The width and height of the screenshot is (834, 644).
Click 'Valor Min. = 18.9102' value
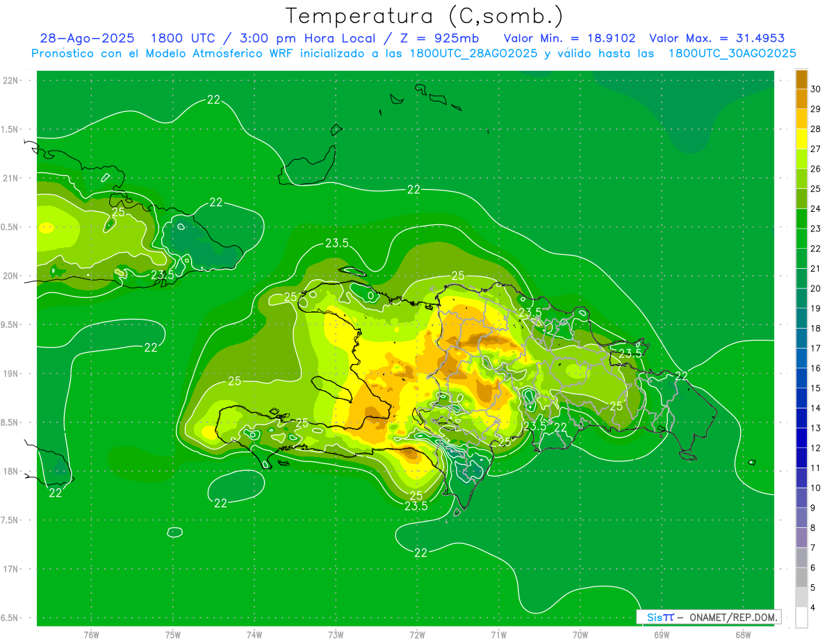pos(570,38)
